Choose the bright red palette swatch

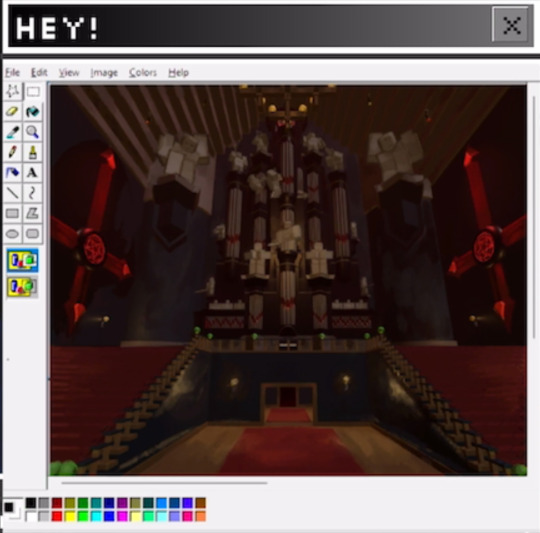pos(57,516)
